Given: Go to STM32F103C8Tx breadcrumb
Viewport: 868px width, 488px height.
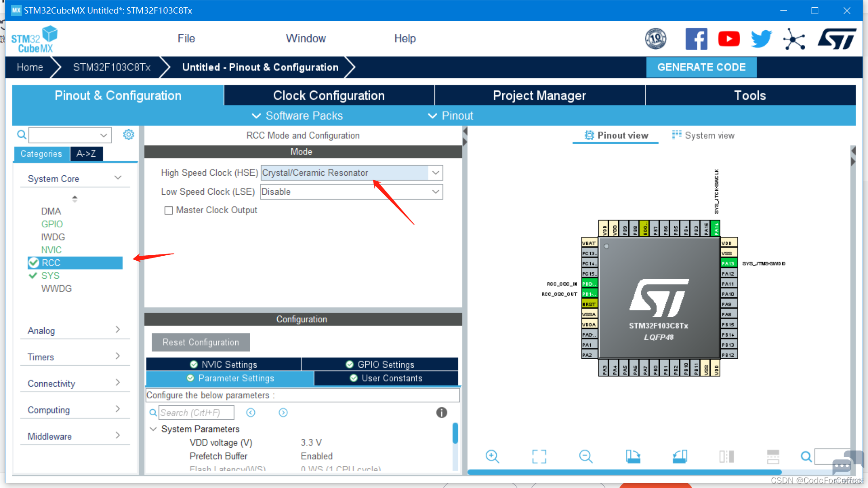Looking at the screenshot, I should pos(112,67).
